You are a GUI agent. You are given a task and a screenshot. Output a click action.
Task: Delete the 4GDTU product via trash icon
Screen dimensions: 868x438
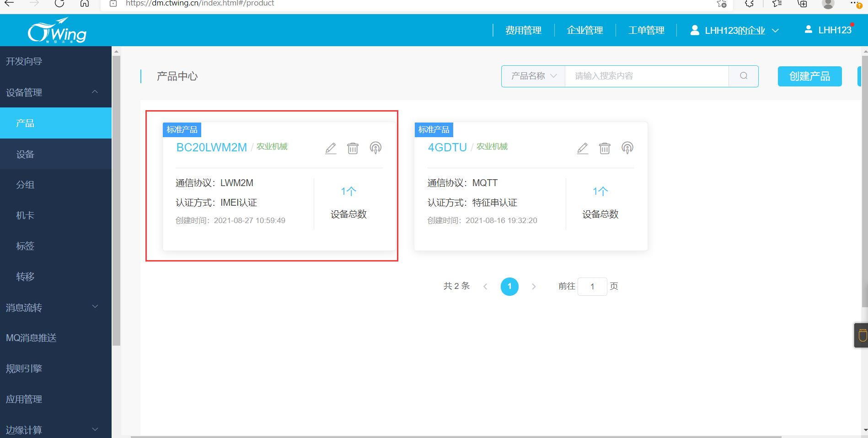point(605,148)
